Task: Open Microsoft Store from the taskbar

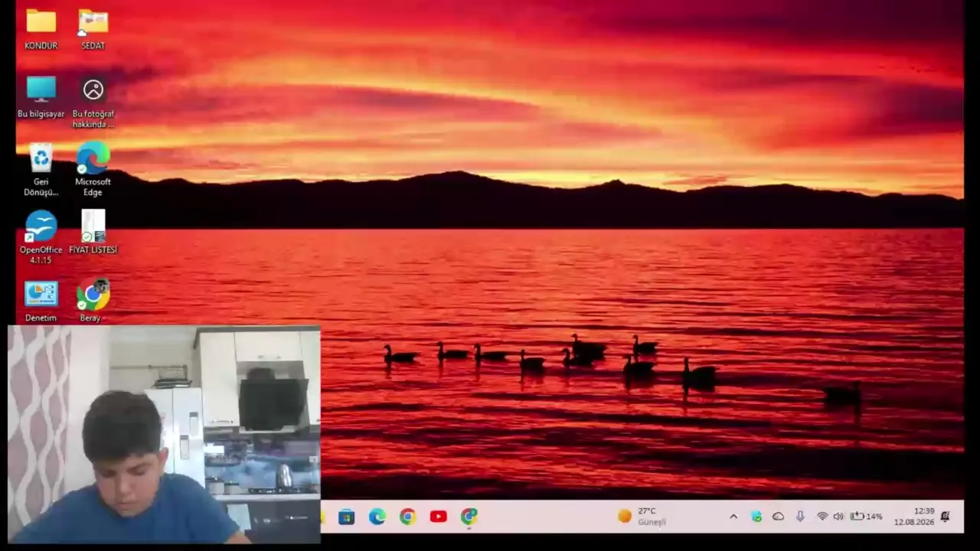Action: pyautogui.click(x=347, y=517)
